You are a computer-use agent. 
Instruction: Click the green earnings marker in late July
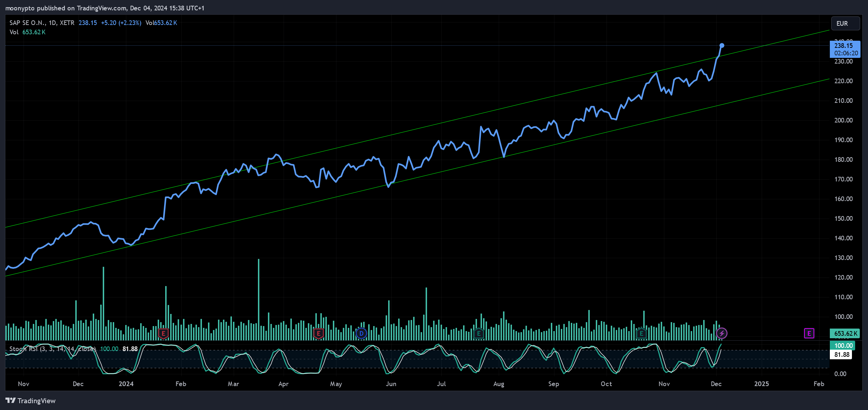[x=479, y=334]
